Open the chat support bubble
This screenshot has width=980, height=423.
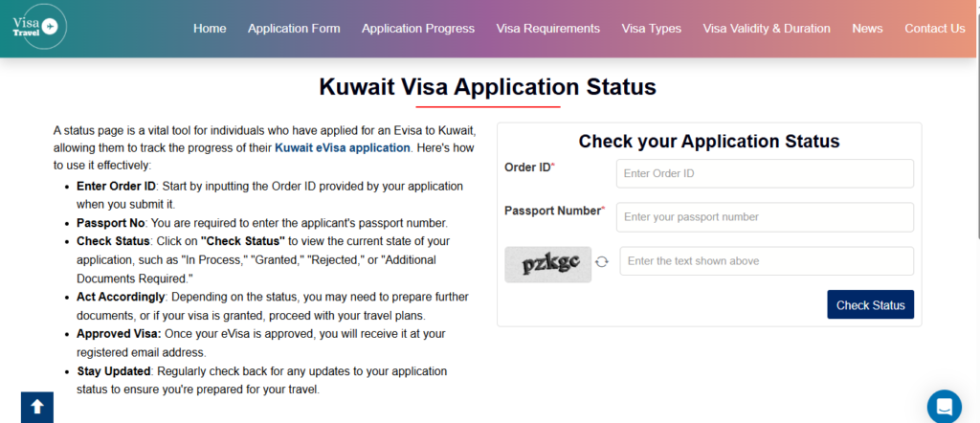tap(944, 406)
